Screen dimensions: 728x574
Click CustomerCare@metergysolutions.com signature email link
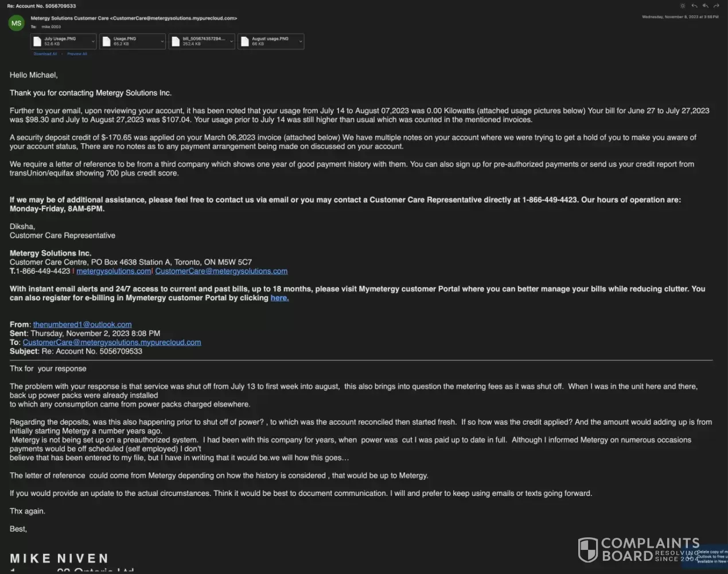click(221, 271)
